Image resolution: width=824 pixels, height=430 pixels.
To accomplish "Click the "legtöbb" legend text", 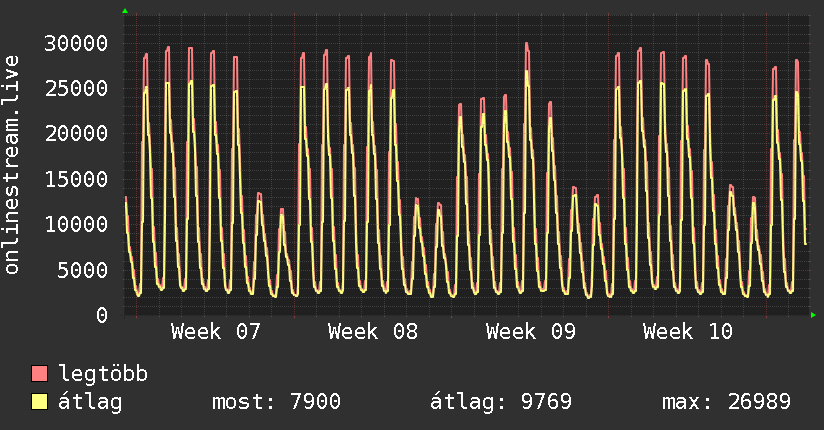I will tap(104, 375).
